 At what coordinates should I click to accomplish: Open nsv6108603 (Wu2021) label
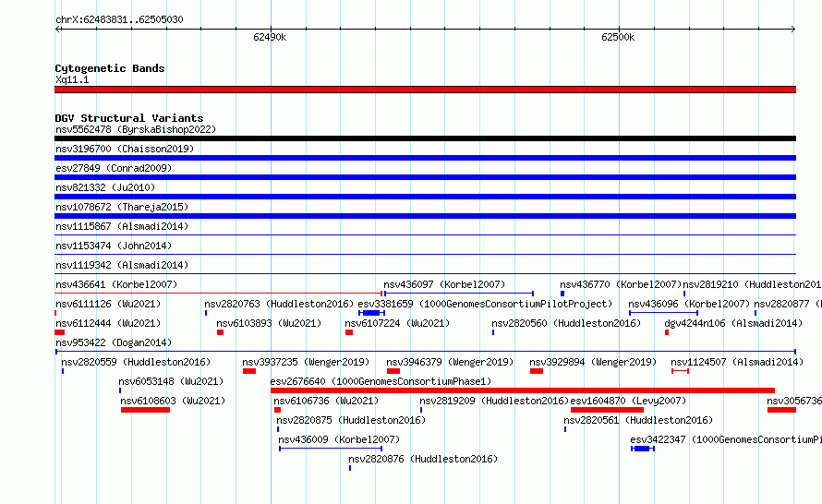point(173,401)
